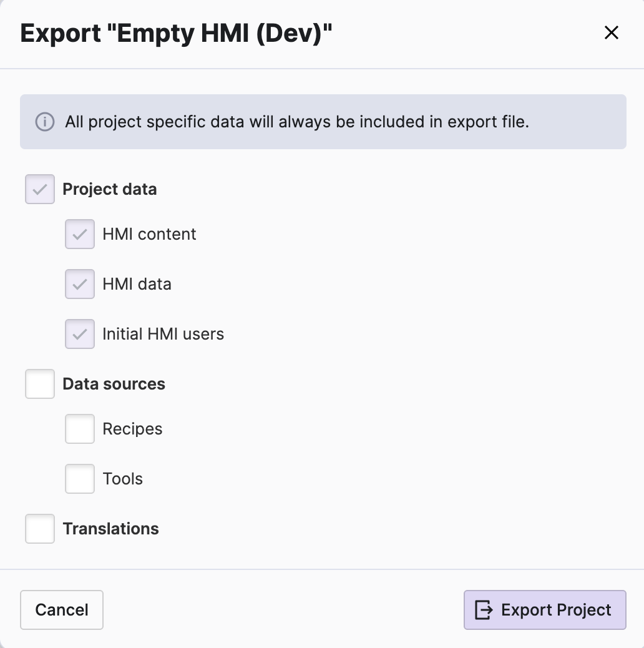
Task: Click the "HMI data" label text
Action: 137,284
